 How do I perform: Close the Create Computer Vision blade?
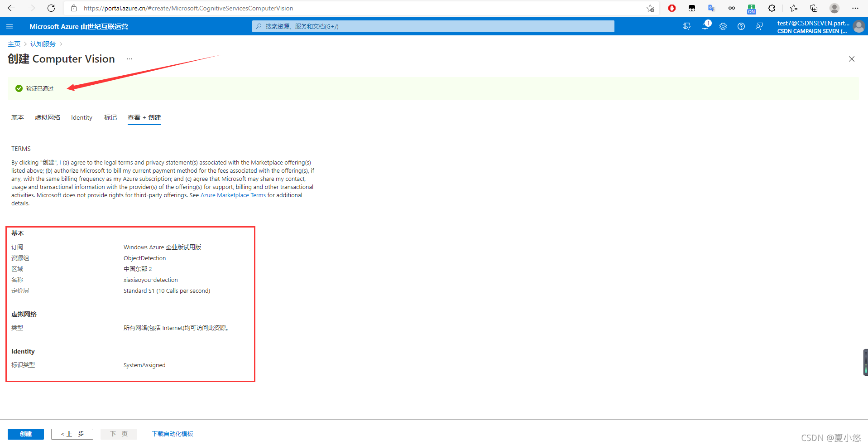(852, 59)
